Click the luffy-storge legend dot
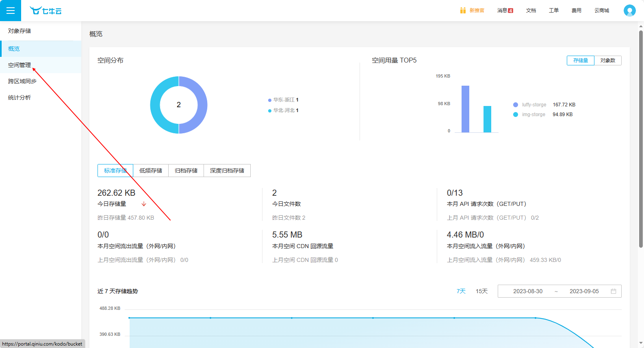Viewport: 644px width, 348px height. 516,105
